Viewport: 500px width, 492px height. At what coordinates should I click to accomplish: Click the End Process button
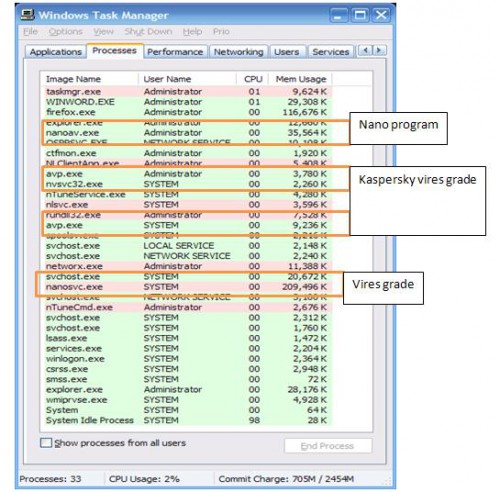point(328,446)
